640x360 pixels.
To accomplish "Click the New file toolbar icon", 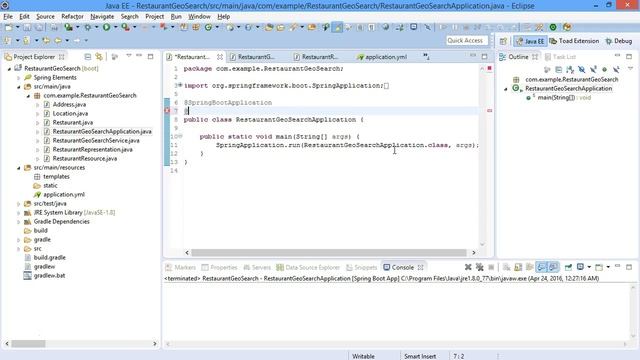I will [x=9, y=27].
